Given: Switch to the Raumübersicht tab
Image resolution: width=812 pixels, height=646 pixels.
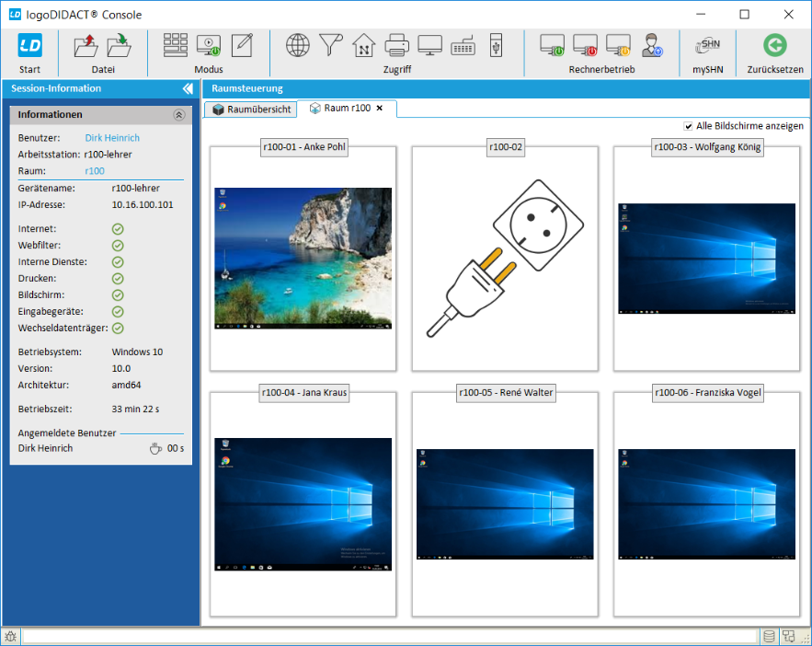Looking at the screenshot, I should [x=251, y=110].
